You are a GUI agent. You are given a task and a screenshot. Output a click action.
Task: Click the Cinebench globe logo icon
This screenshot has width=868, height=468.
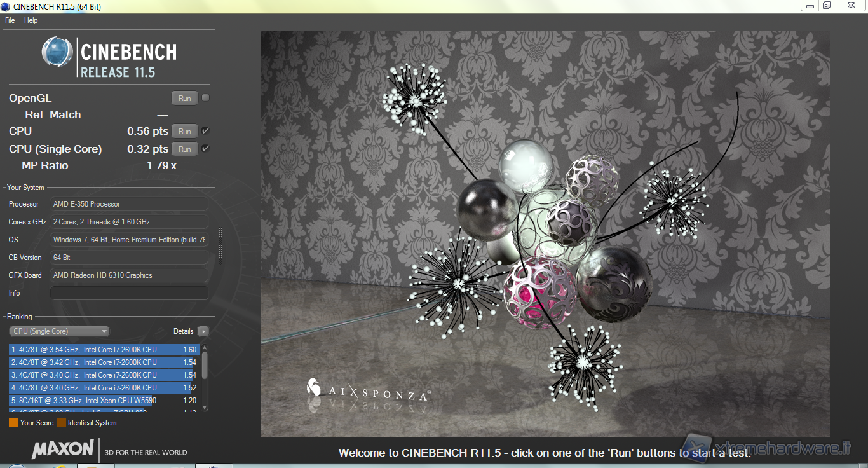(x=57, y=52)
